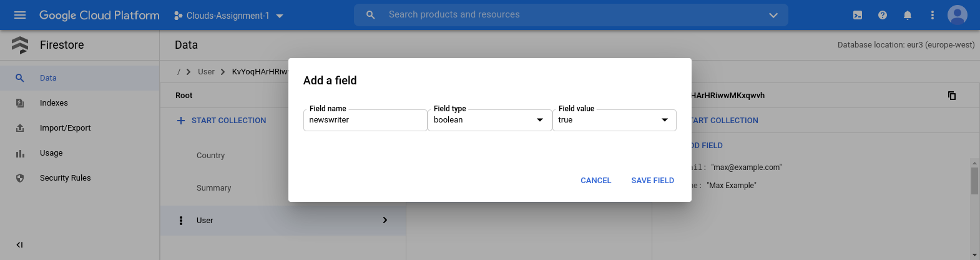This screenshot has width=980, height=260.
Task: Click the KvYoqHArHRiw document breadcrumb
Action: tap(260, 72)
